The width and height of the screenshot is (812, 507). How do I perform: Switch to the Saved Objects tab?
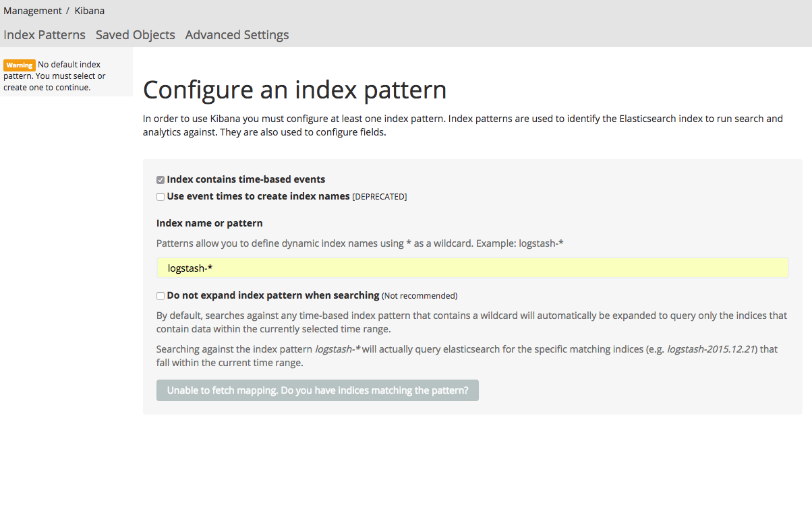pos(135,35)
